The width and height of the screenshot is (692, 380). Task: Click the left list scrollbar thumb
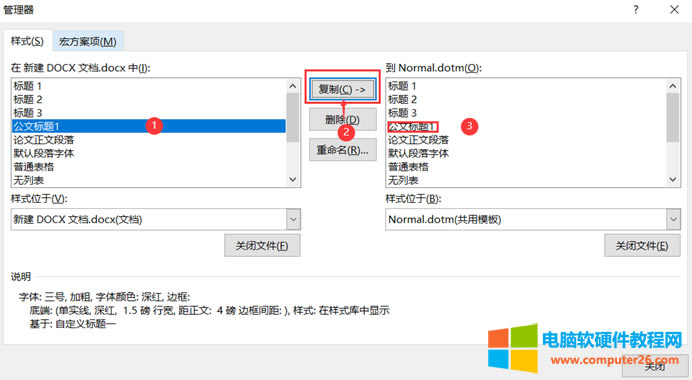coord(293,117)
